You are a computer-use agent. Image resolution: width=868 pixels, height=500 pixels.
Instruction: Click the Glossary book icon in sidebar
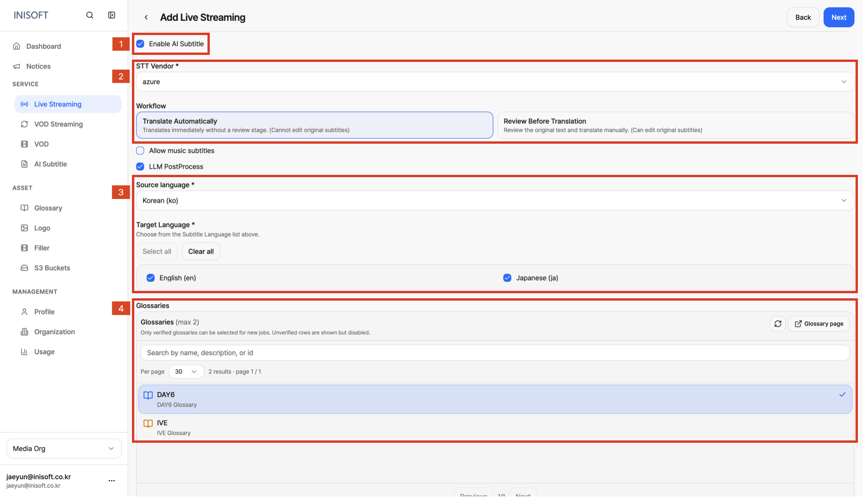click(x=25, y=209)
